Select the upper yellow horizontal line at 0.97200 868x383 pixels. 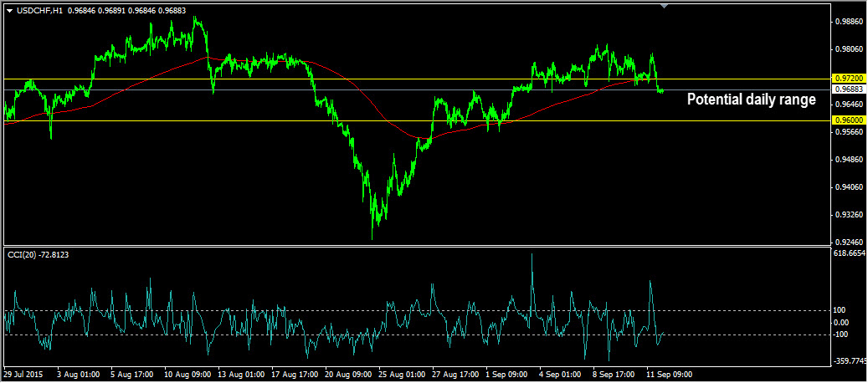(x=417, y=79)
